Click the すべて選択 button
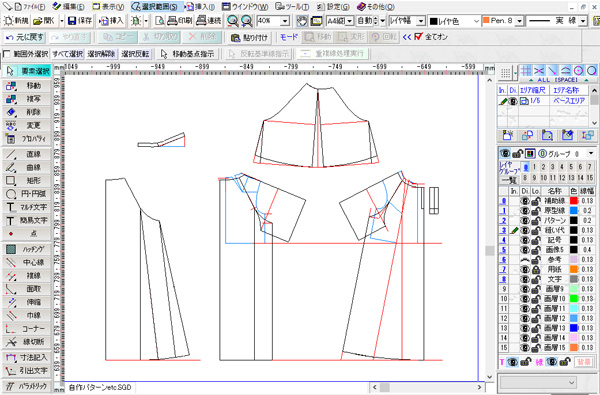The height and width of the screenshot is (395, 600). click(67, 54)
